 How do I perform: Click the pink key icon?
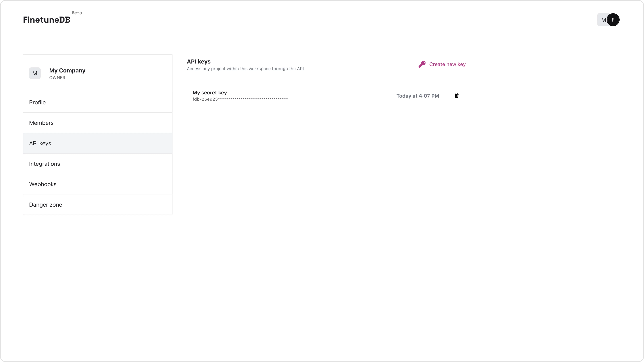point(422,64)
